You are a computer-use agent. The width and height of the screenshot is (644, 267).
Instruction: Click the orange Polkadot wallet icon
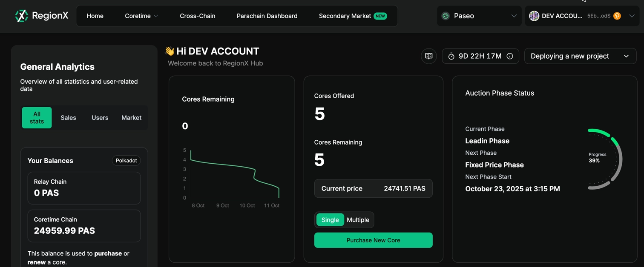(617, 16)
